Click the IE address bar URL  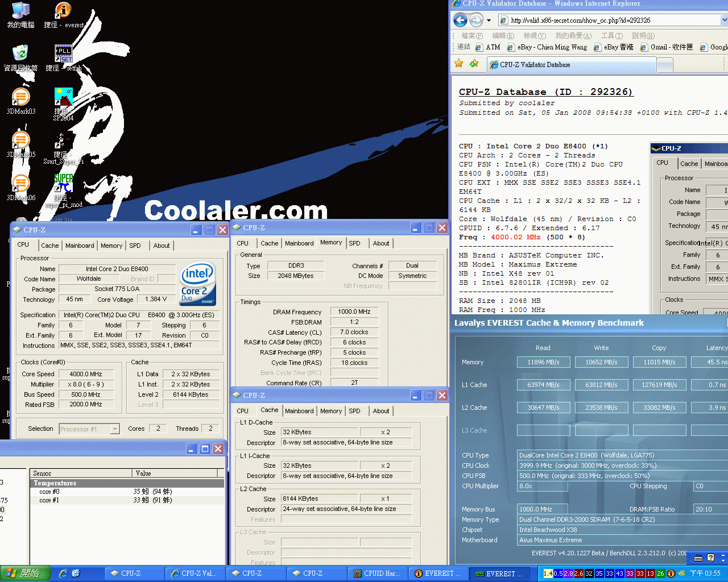pyautogui.click(x=580, y=20)
